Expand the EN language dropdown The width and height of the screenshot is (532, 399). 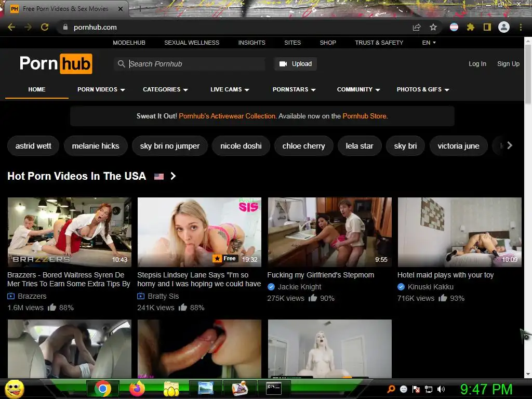(x=429, y=43)
